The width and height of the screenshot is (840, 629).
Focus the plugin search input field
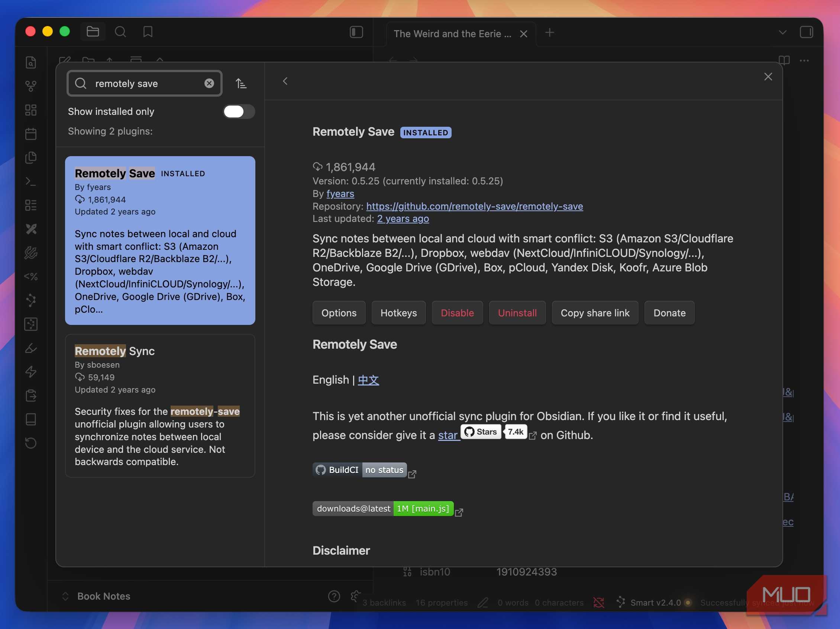coord(144,83)
